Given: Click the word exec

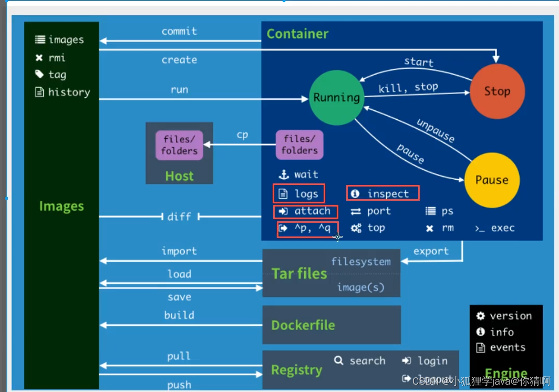Looking at the screenshot, I should coord(503,228).
